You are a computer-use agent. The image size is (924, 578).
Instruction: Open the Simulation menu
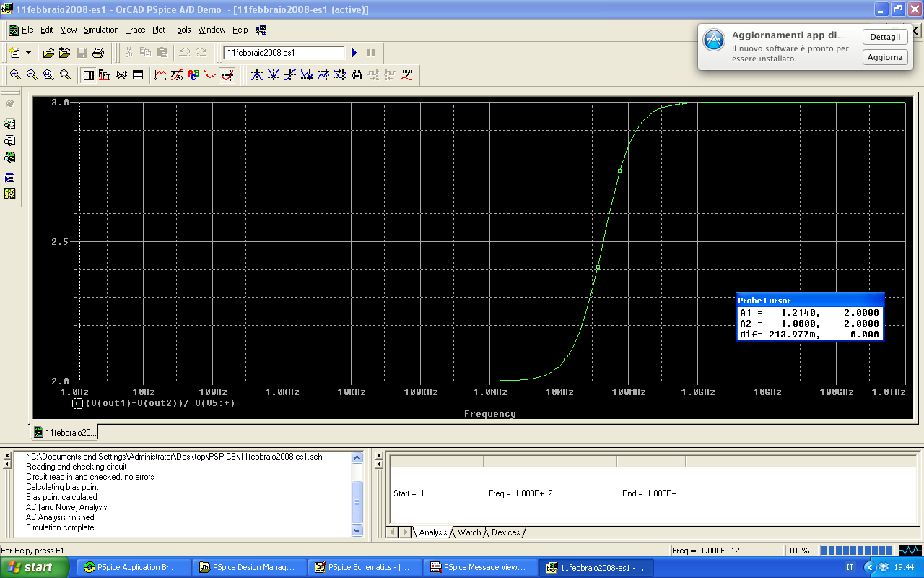point(101,30)
